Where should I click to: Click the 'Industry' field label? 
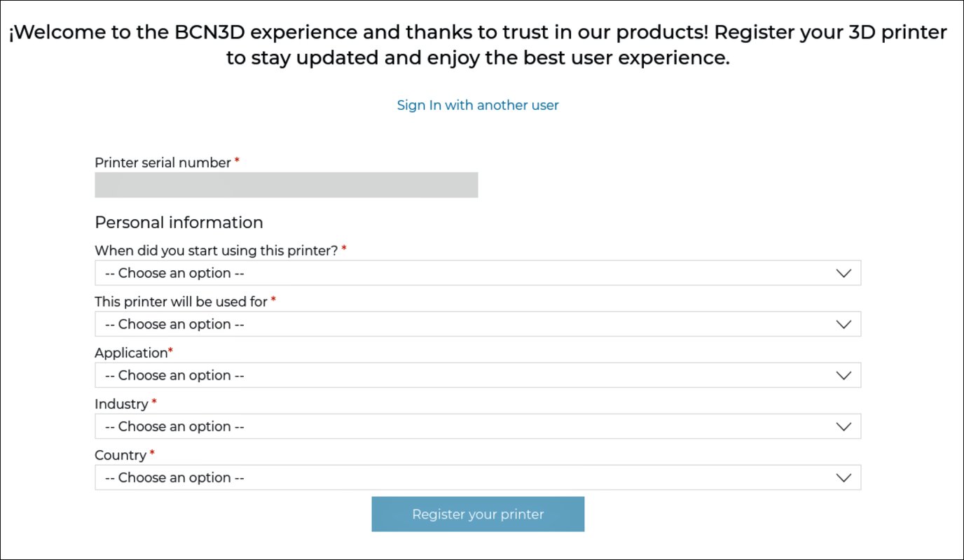coord(121,404)
